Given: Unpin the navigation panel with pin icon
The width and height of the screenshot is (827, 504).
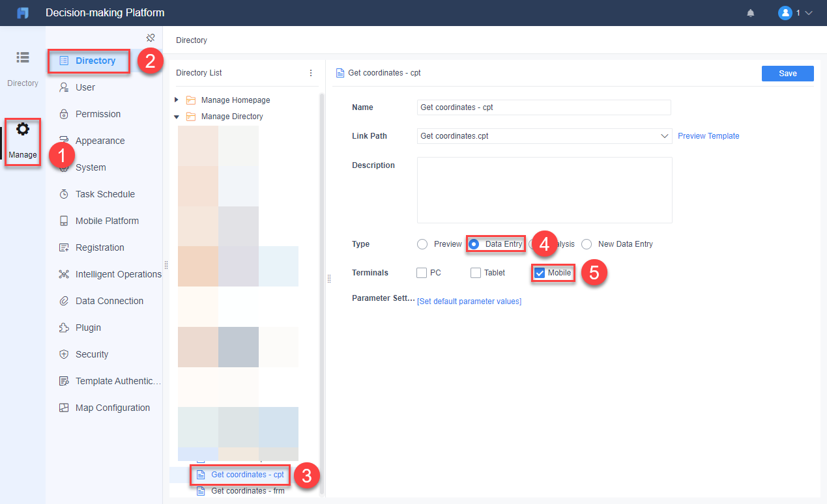Looking at the screenshot, I should (151, 38).
